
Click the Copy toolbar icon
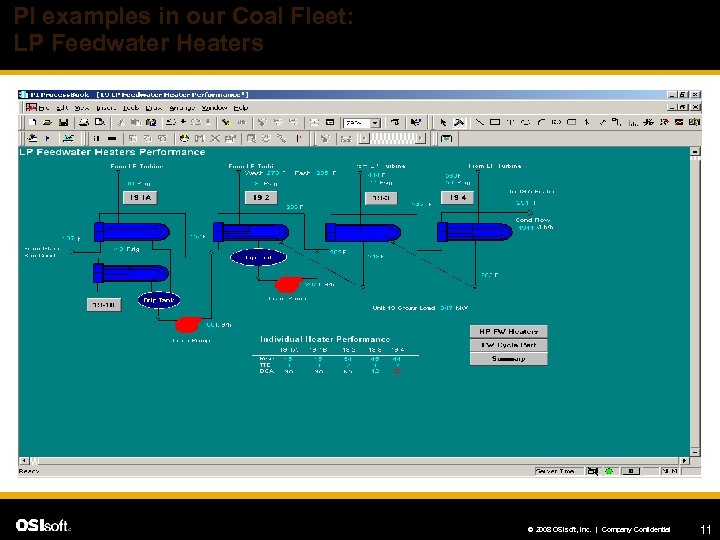pos(135,123)
